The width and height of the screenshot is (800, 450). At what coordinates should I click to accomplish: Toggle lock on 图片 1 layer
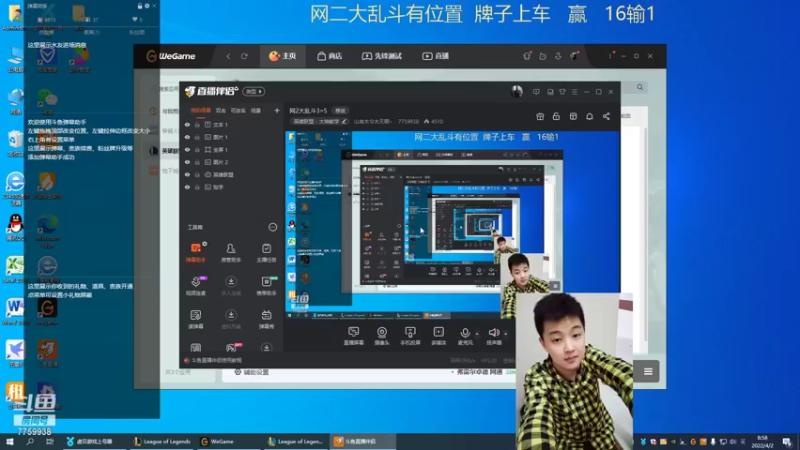[197, 137]
